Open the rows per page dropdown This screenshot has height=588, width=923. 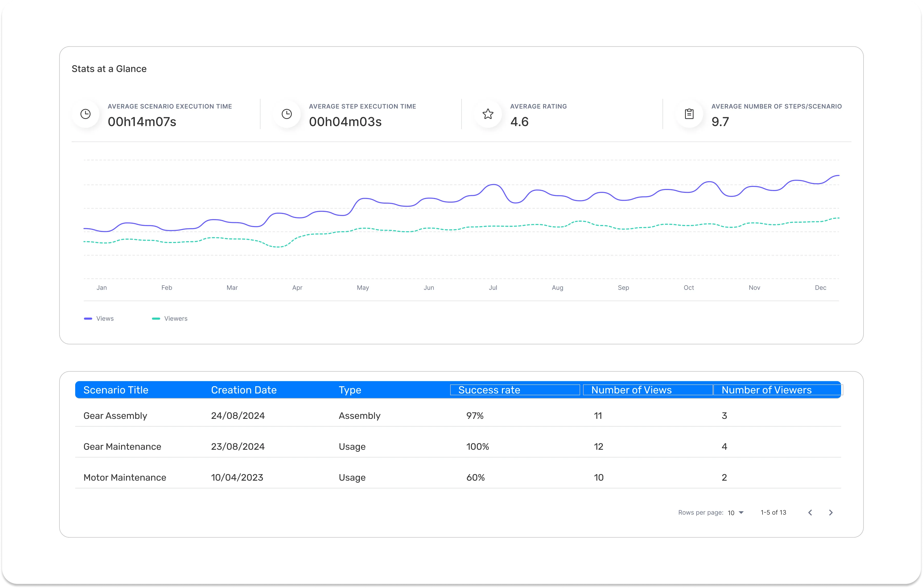[736, 513]
